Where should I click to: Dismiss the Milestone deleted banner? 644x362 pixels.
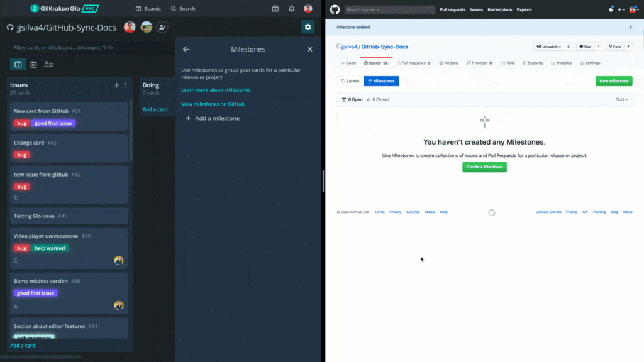(x=630, y=27)
